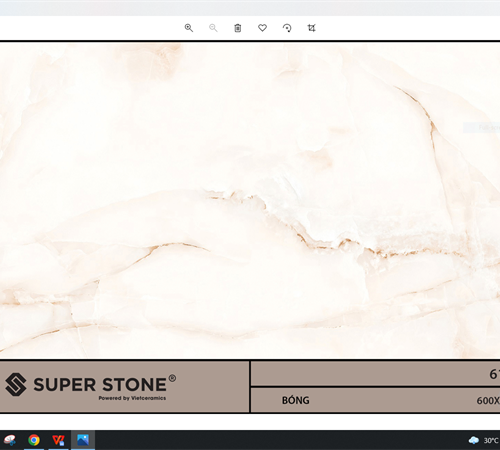
Task: Open the red V app in the taskbar
Action: click(58, 440)
